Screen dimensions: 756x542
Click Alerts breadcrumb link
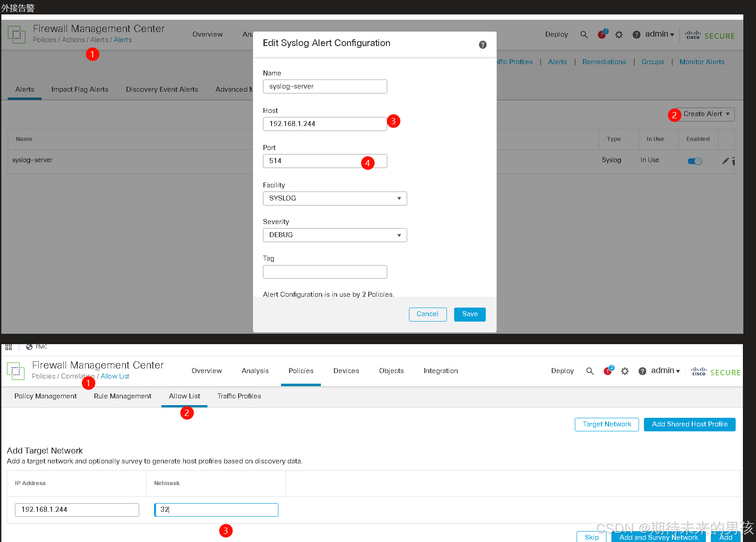click(122, 40)
